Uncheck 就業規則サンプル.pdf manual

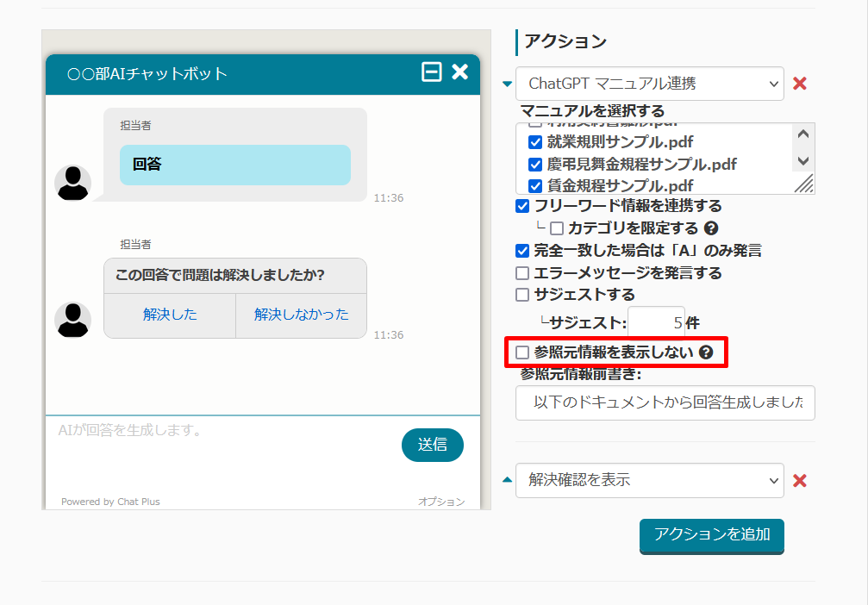pyautogui.click(x=535, y=142)
